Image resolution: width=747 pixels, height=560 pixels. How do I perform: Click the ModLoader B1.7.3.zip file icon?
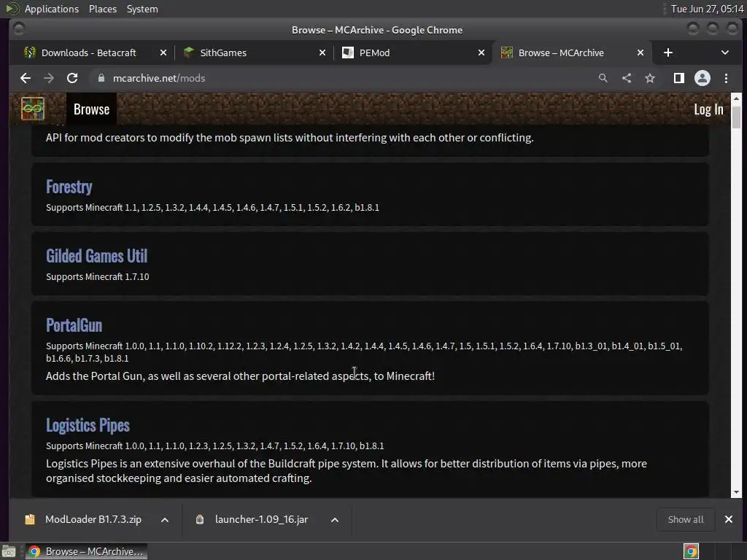(x=30, y=519)
